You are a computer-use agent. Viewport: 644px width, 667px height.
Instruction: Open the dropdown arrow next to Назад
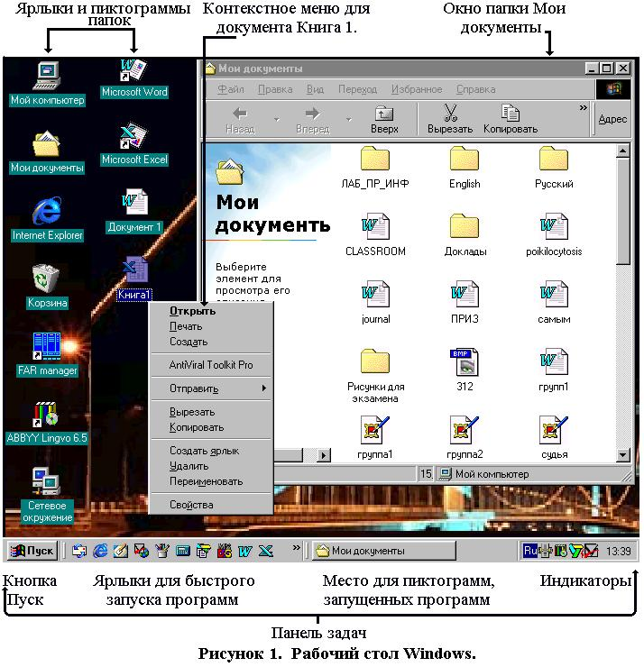(277, 120)
